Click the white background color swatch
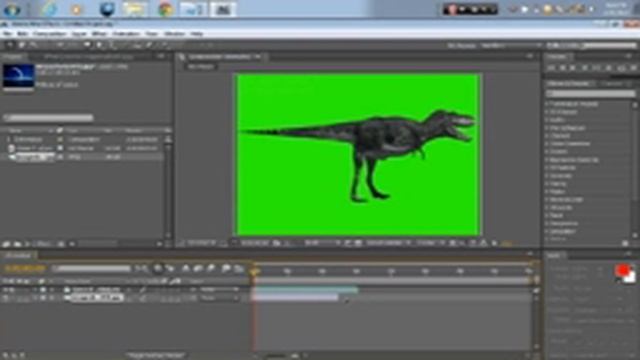Image resolution: width=640 pixels, height=360 pixels. click(x=631, y=278)
